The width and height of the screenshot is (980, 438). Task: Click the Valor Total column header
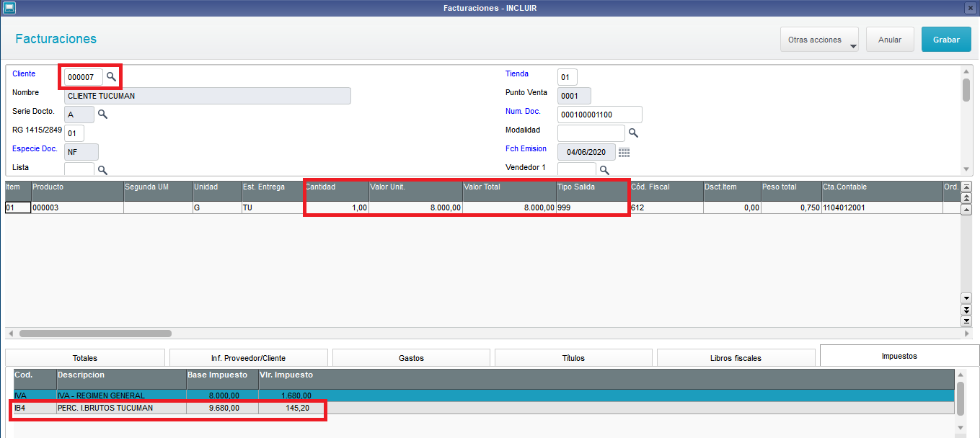(x=509, y=190)
